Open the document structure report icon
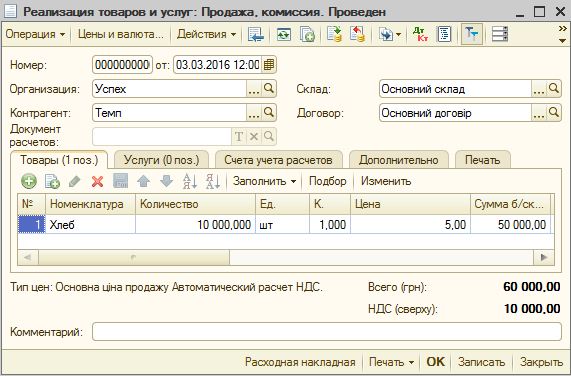This screenshot has width=571, height=376. point(444,34)
